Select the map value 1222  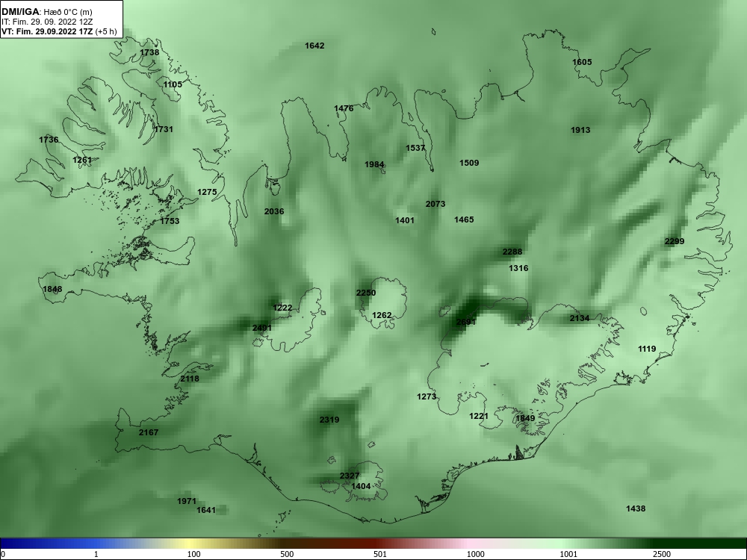click(x=282, y=308)
